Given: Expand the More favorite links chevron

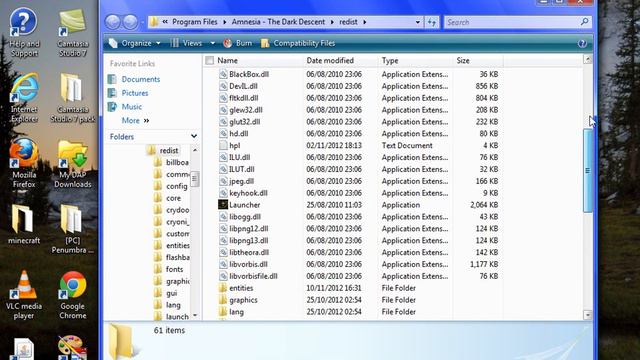Looking at the screenshot, I should point(147,121).
